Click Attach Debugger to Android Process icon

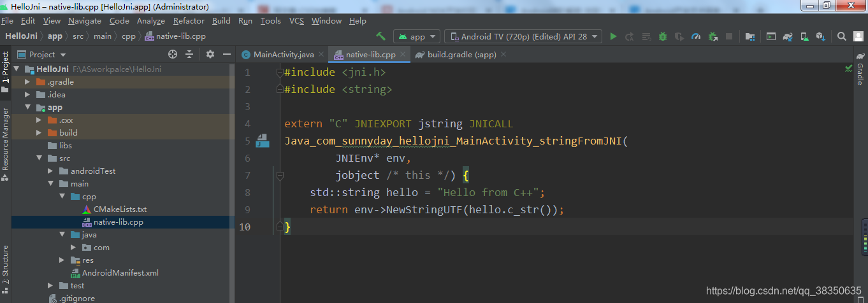pos(712,36)
